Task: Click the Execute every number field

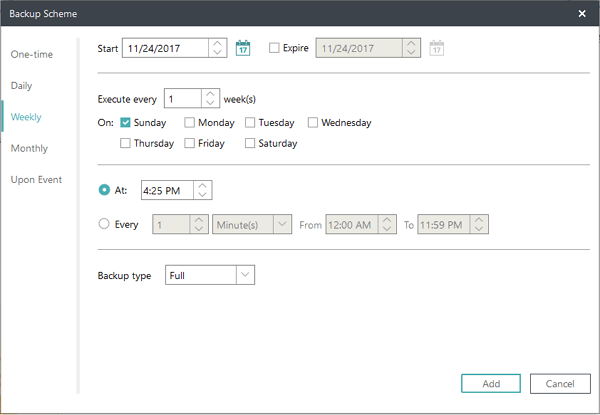Action: [x=183, y=99]
